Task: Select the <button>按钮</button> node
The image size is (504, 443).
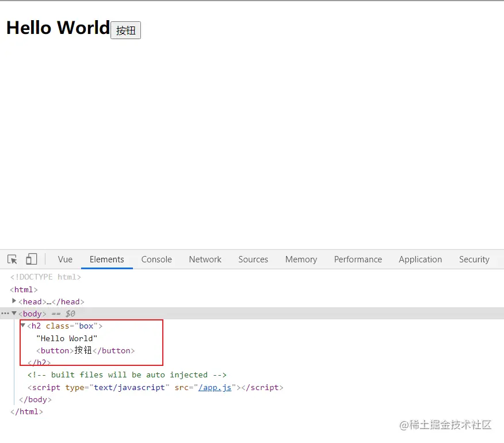Action: coord(86,350)
